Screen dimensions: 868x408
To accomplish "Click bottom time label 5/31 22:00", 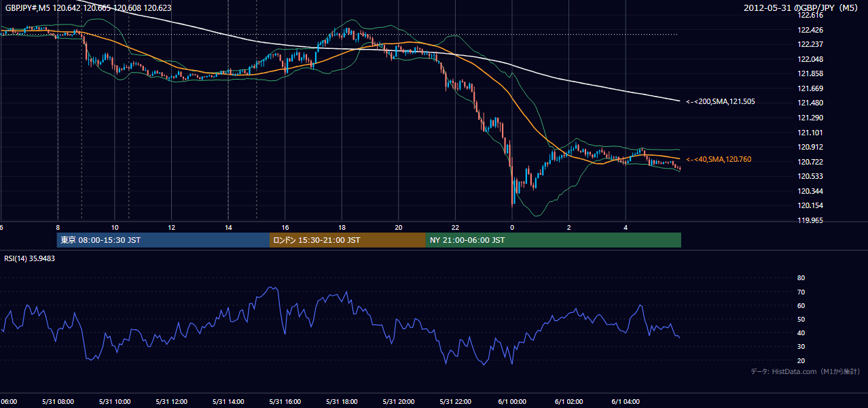I will 455,402.
